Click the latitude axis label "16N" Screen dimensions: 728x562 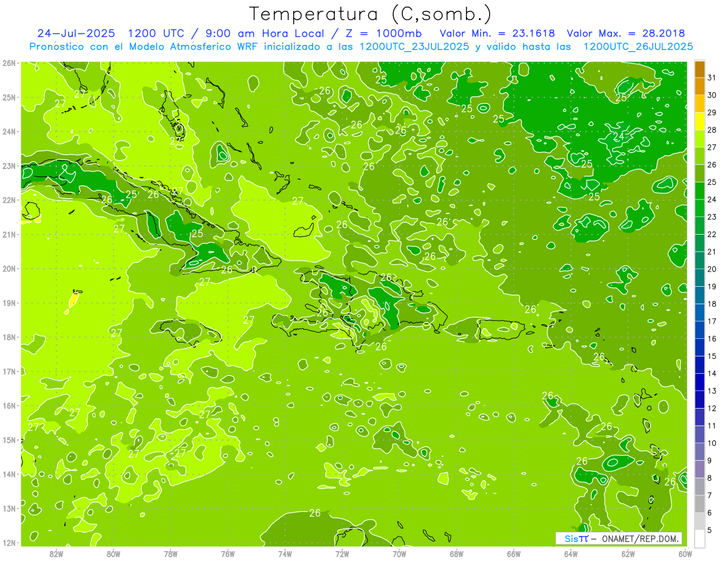(x=8, y=406)
